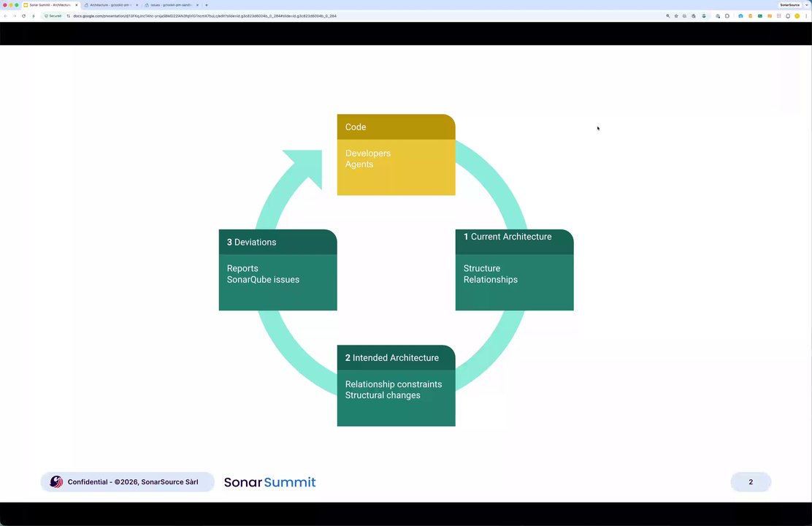Click the yellow Code box header
The width and height of the screenshot is (812, 526).
pos(397,127)
